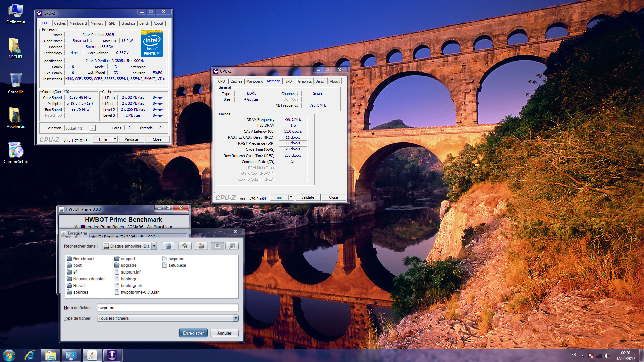This screenshot has width=644, height=362.
Task: Switch to Memory tab in first CPU-Z window
Action: 97,23
